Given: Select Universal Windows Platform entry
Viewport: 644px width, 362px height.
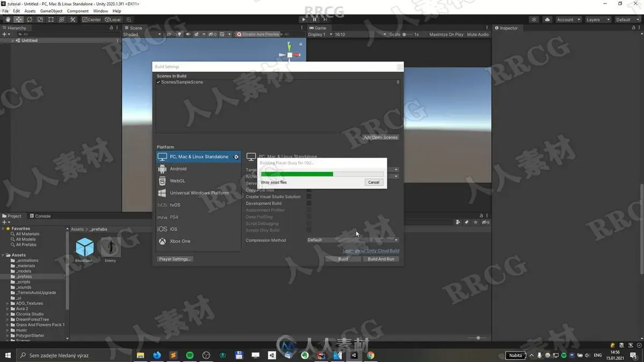Looking at the screenshot, I should click(x=199, y=193).
